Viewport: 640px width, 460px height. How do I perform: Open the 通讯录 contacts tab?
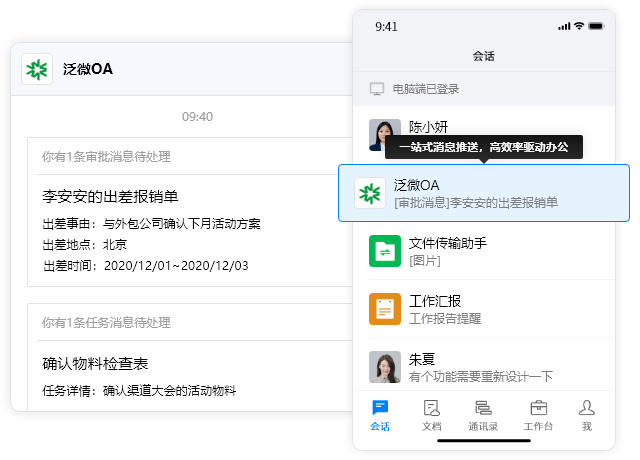483,414
